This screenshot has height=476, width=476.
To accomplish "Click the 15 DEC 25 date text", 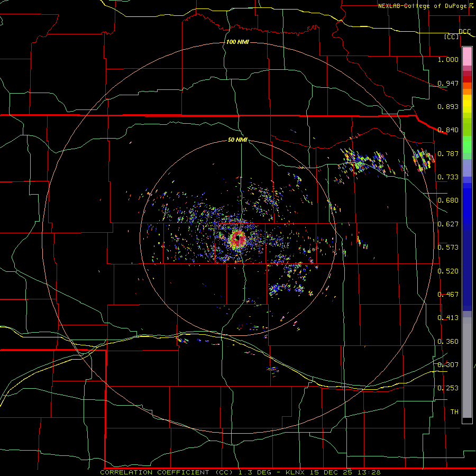I will point(331,472).
